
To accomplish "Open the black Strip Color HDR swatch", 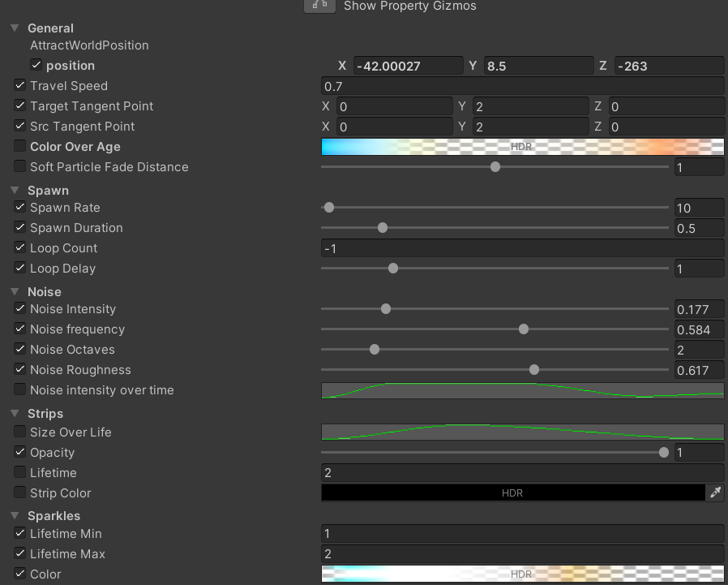I will pos(512,493).
